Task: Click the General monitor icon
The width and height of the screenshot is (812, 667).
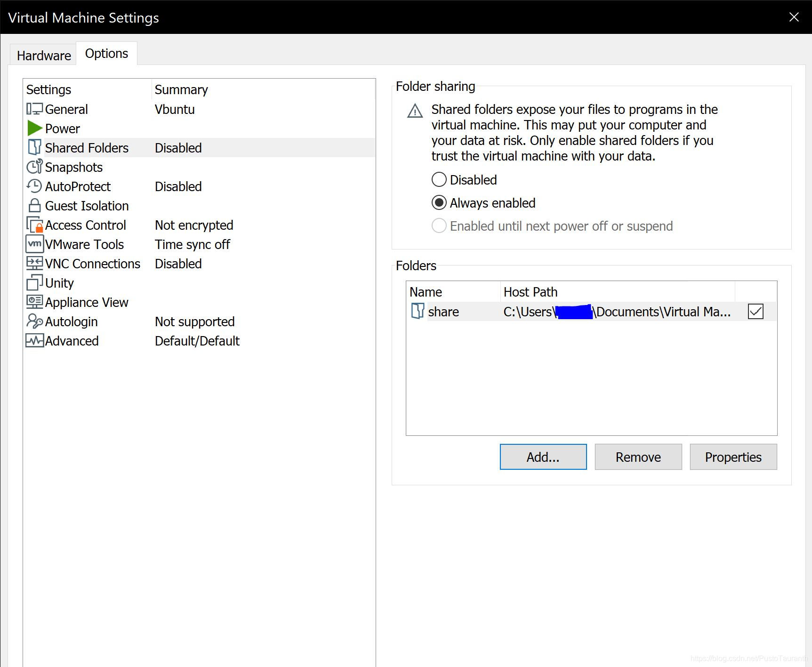Action: 34,109
